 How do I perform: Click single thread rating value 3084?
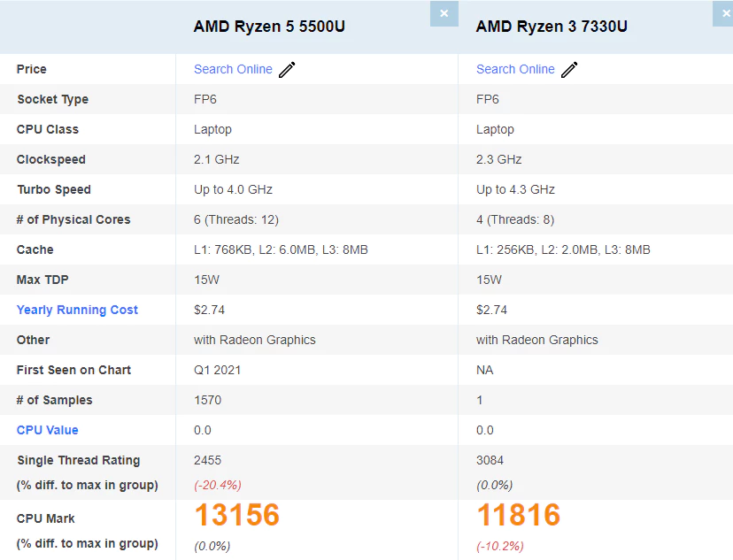click(x=490, y=460)
